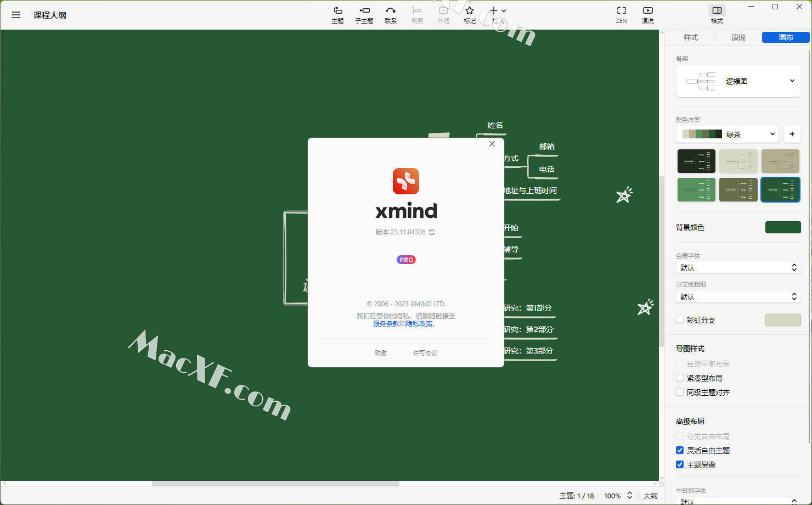The height and width of the screenshot is (505, 812).
Task: Open the 彩虹分支 beige color swatch
Action: 783,320
